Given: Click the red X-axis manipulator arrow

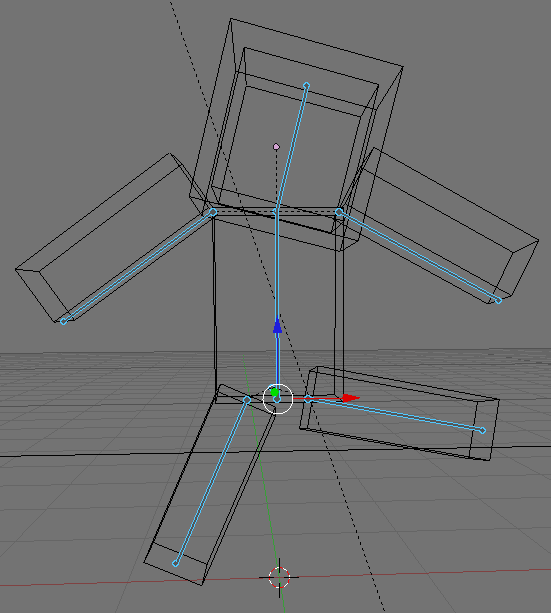Looking at the screenshot, I should coord(351,398).
